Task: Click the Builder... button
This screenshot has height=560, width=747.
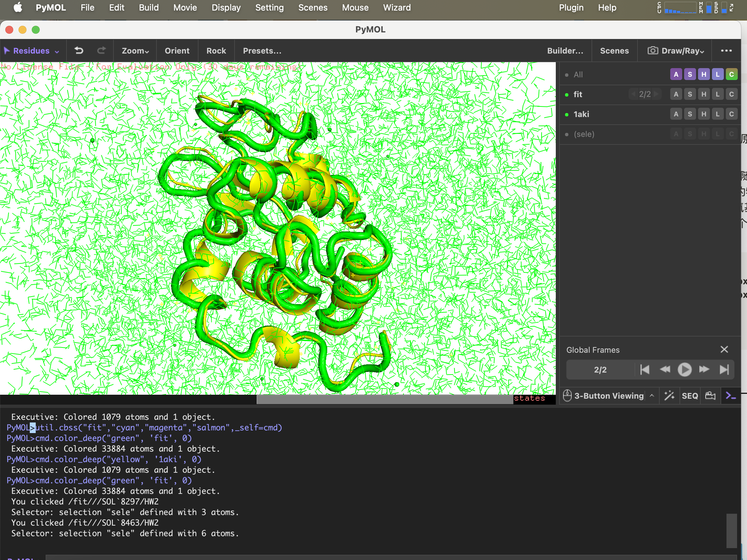Action: [x=565, y=51]
